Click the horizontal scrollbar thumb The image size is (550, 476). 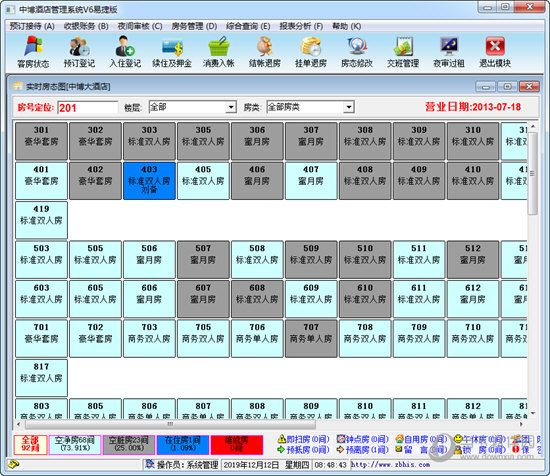(170, 424)
